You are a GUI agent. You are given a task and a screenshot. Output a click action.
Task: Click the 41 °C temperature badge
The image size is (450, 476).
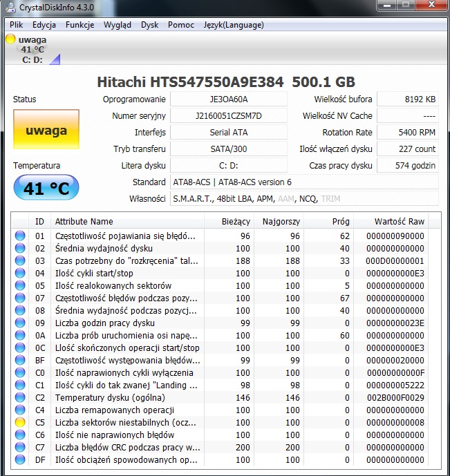point(46,187)
